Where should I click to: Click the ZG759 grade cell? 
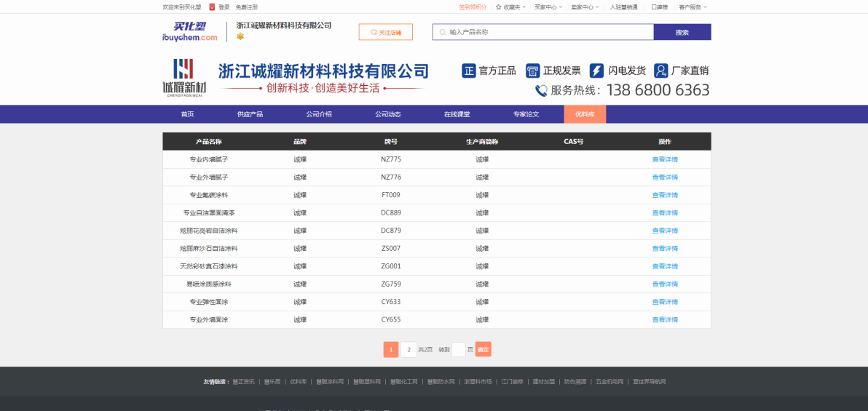[391, 284]
